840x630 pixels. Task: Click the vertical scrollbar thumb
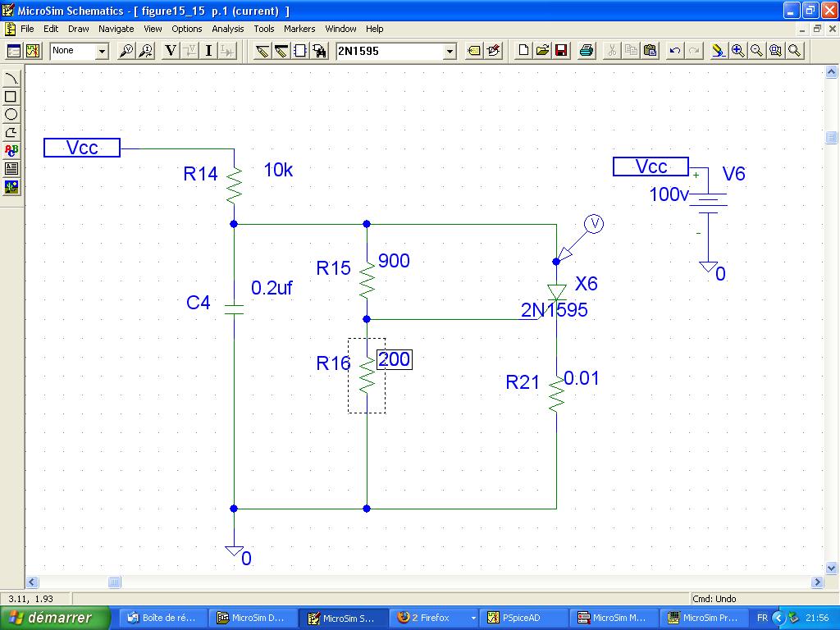click(x=831, y=137)
